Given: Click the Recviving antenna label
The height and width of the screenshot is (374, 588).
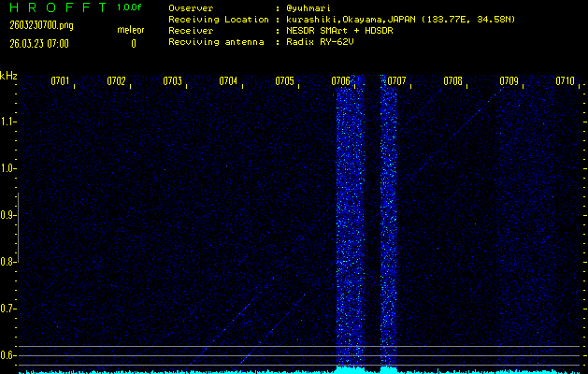Looking at the screenshot, I should 216,42.
